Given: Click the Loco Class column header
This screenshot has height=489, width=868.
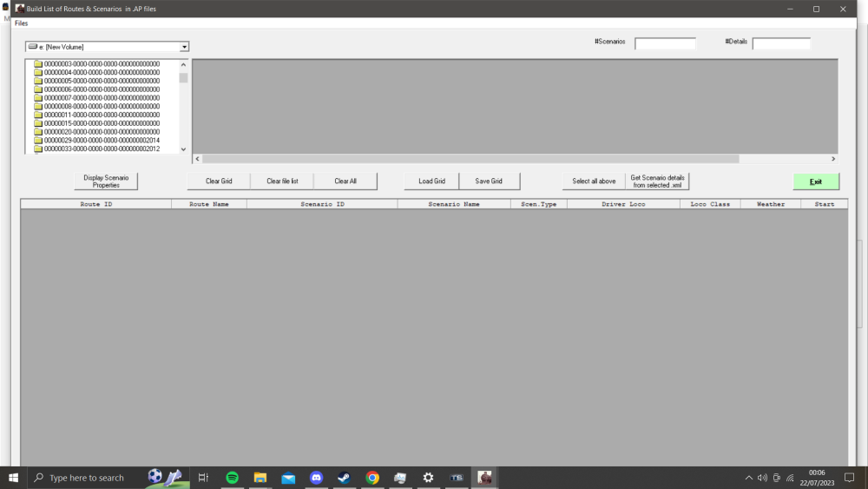Looking at the screenshot, I should click(x=710, y=204).
